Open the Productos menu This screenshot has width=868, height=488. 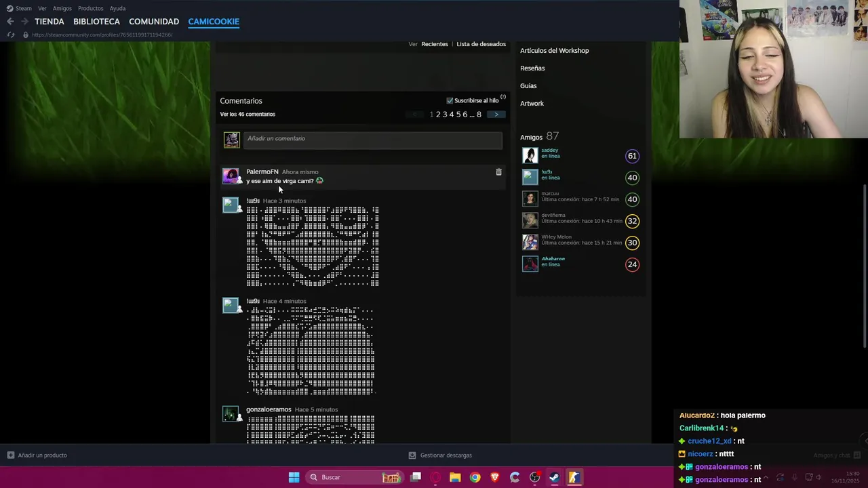point(91,8)
